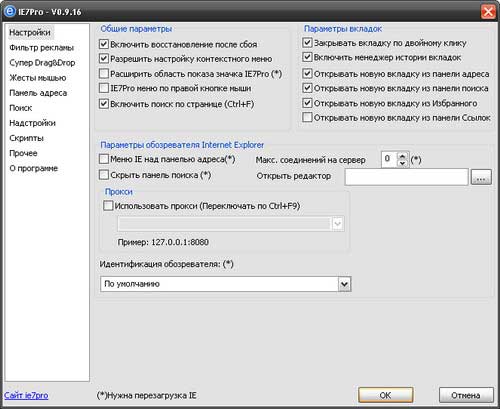Toggle Открывать новую вкладку из панели поиска
Viewport: 500px width, 409px height.
[x=307, y=88]
